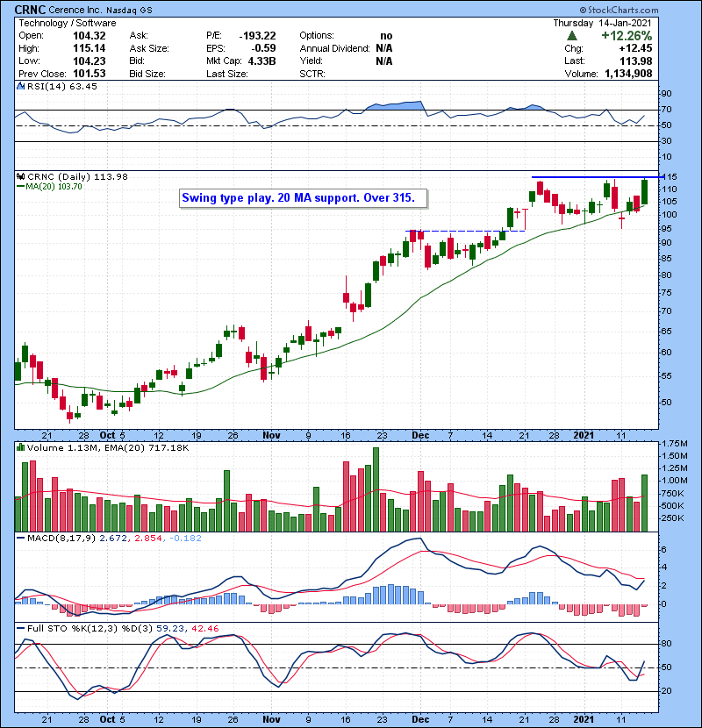Viewport: 702px width, 728px height.
Task: Click the 'Swing type play' annotation box
Action: (304, 198)
